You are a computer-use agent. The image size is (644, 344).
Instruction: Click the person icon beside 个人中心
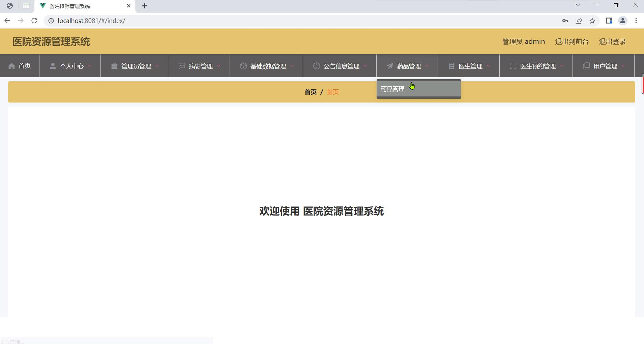pyautogui.click(x=53, y=66)
